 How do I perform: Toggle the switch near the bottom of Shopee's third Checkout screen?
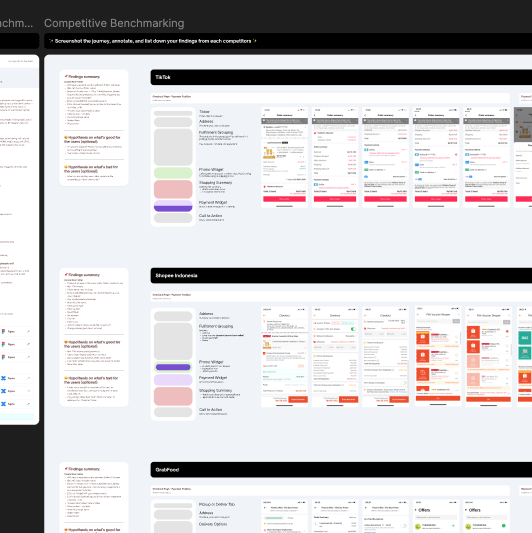point(404,382)
